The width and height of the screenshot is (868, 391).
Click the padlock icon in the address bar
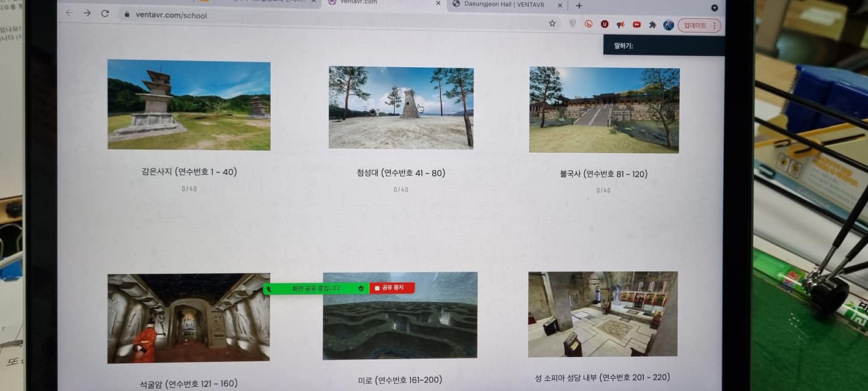click(127, 14)
